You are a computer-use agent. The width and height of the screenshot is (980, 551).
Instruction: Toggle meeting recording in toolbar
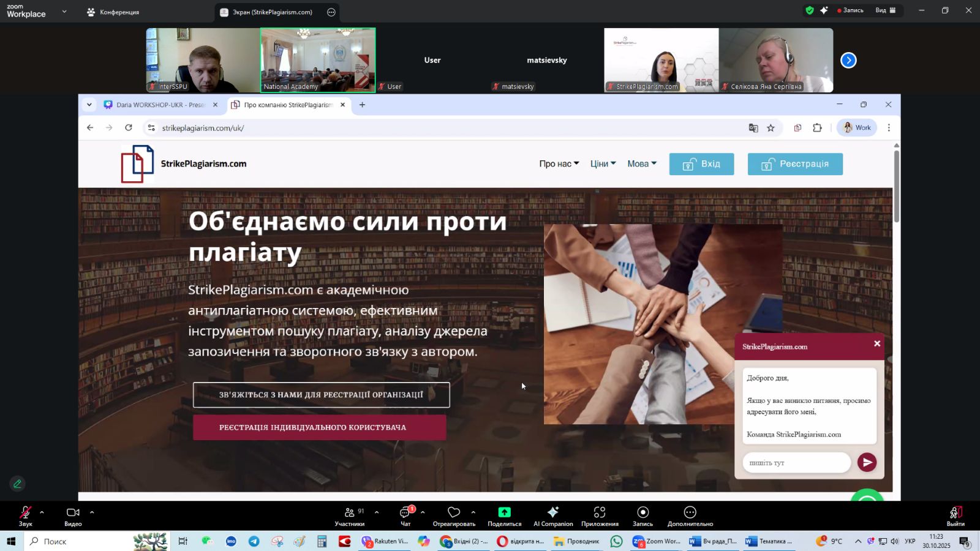tap(643, 516)
